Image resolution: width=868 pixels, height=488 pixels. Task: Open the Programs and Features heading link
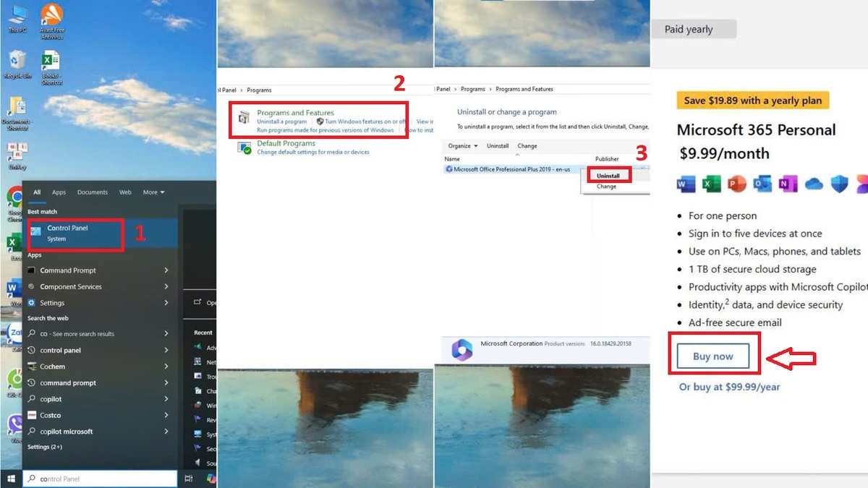coord(295,113)
